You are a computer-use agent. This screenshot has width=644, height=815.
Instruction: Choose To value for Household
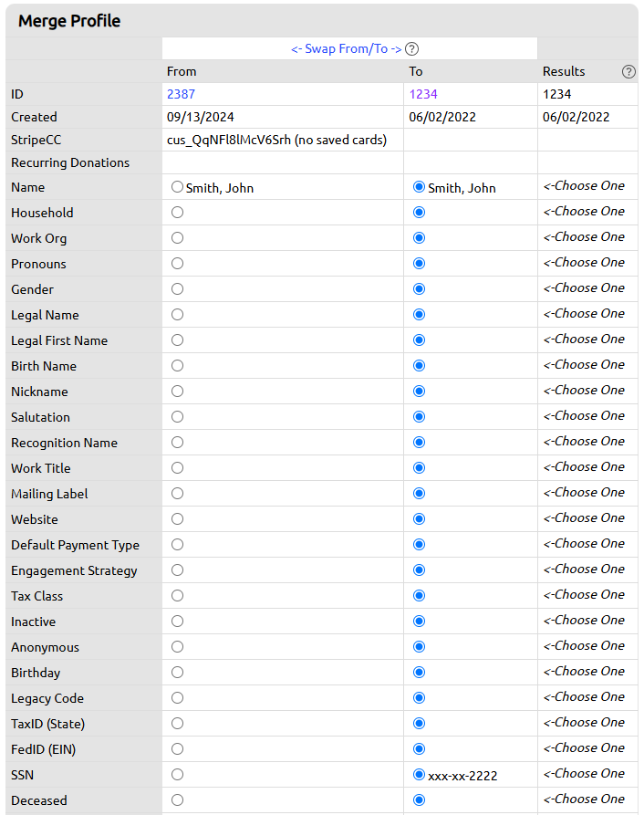419,212
